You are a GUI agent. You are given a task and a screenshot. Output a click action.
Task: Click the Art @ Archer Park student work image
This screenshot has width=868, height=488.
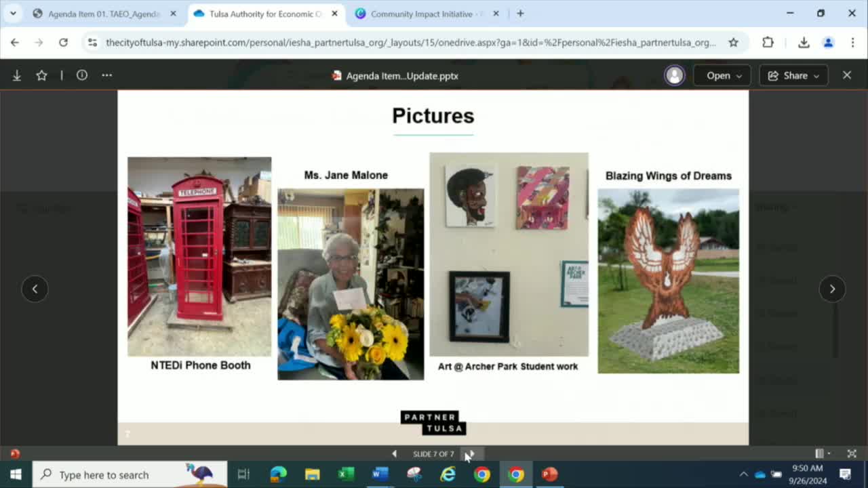pyautogui.click(x=509, y=254)
